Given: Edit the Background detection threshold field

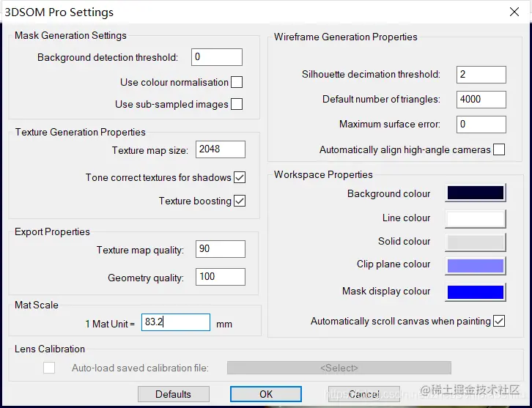Looking at the screenshot, I should 217,57.
